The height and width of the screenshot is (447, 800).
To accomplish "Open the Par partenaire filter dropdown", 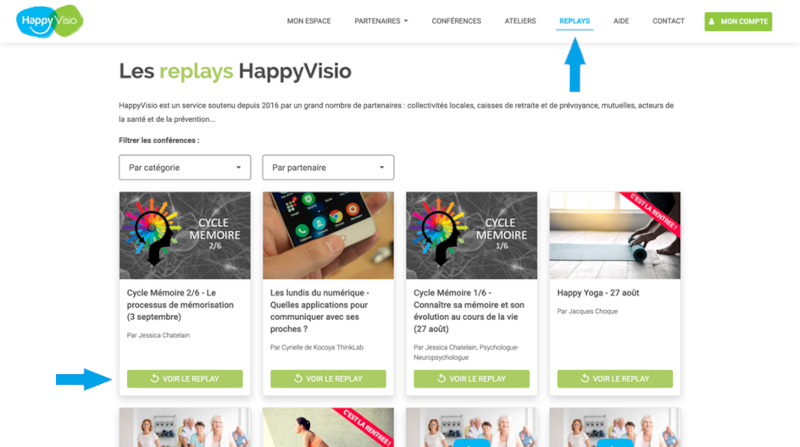I will click(328, 167).
